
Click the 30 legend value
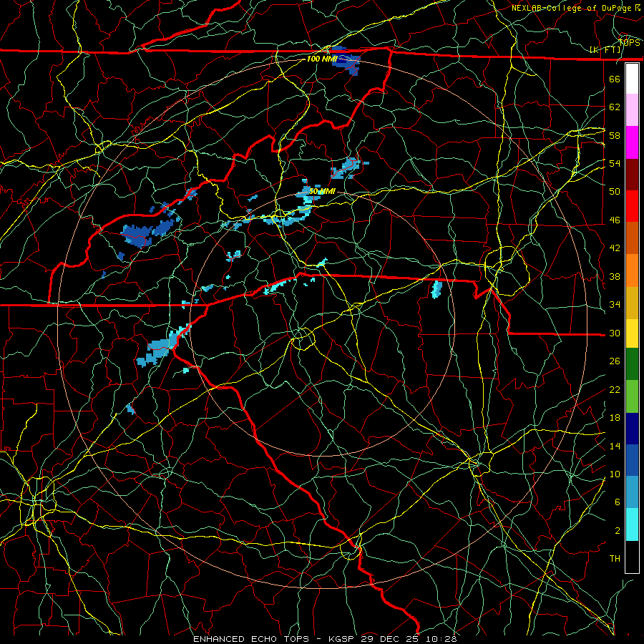point(615,333)
